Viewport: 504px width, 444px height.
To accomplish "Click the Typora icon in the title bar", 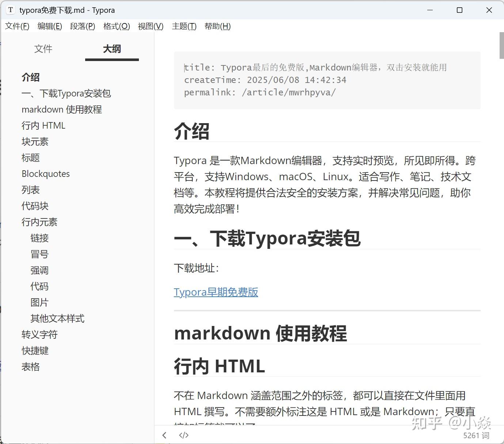I will (10, 10).
